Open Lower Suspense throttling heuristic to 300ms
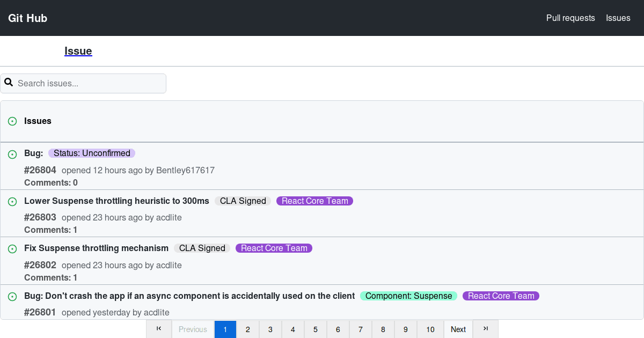The image size is (644, 338). click(116, 201)
